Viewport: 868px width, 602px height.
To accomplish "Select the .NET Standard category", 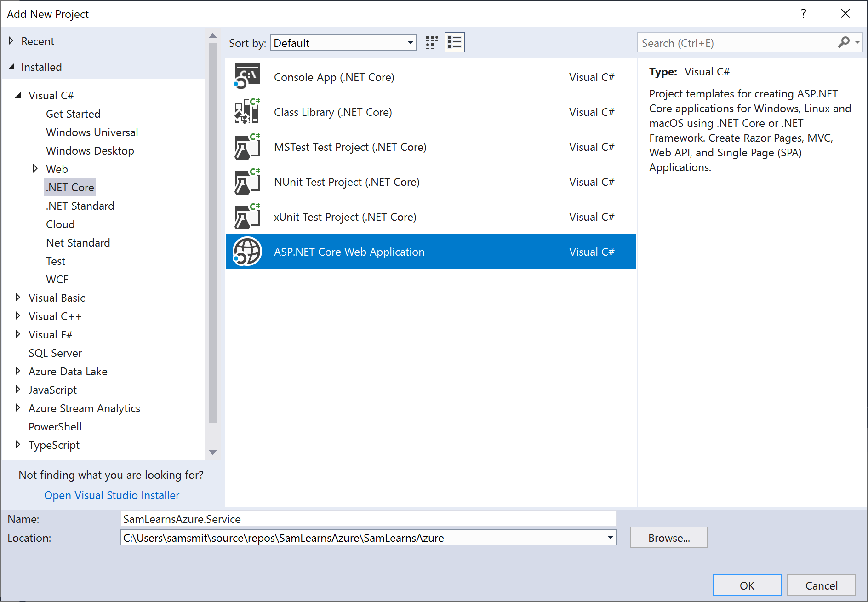I will click(80, 206).
